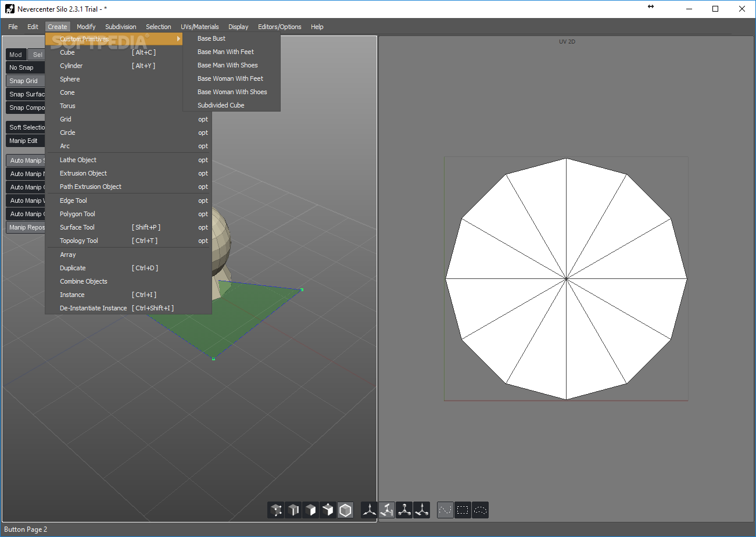Open the Editors/Options menu
Image resolution: width=756 pixels, height=537 pixels.
[x=280, y=27]
